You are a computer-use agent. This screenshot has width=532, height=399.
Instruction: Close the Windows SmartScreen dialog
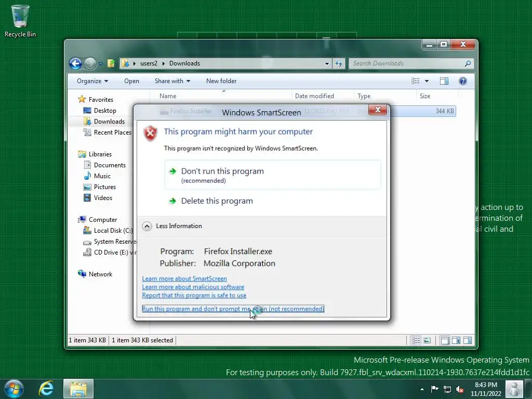point(378,110)
